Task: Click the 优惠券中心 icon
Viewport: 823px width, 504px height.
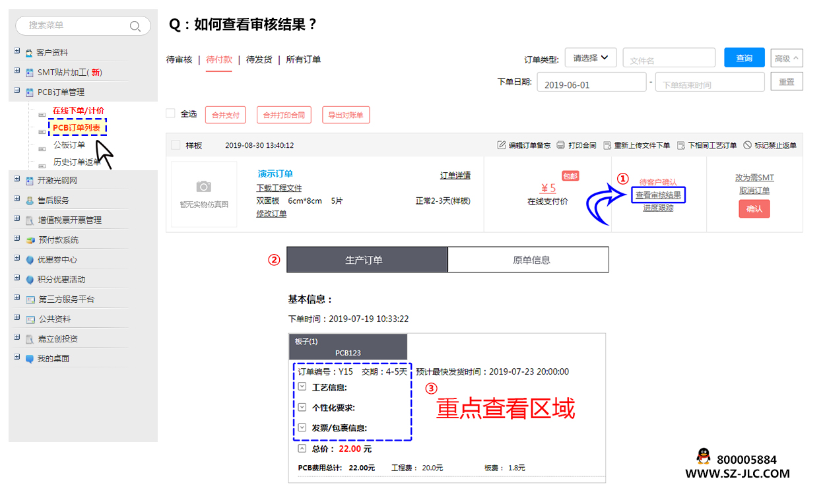Action: (x=29, y=260)
